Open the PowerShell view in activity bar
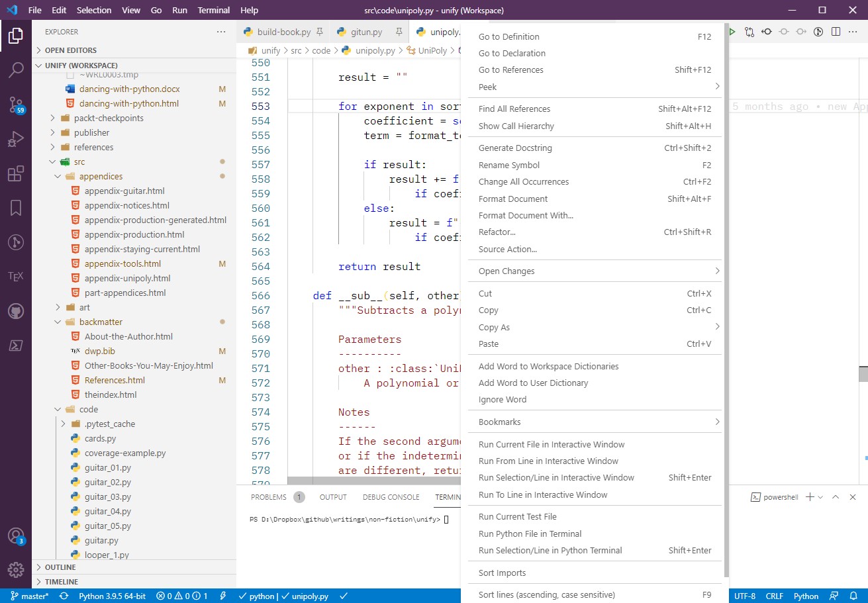The image size is (868, 603). coord(16,346)
